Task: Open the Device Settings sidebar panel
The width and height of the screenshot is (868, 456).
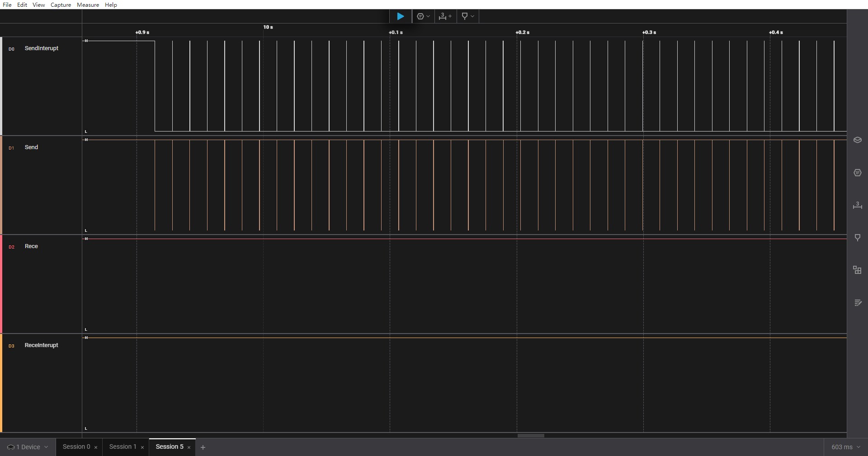Action: (x=857, y=140)
